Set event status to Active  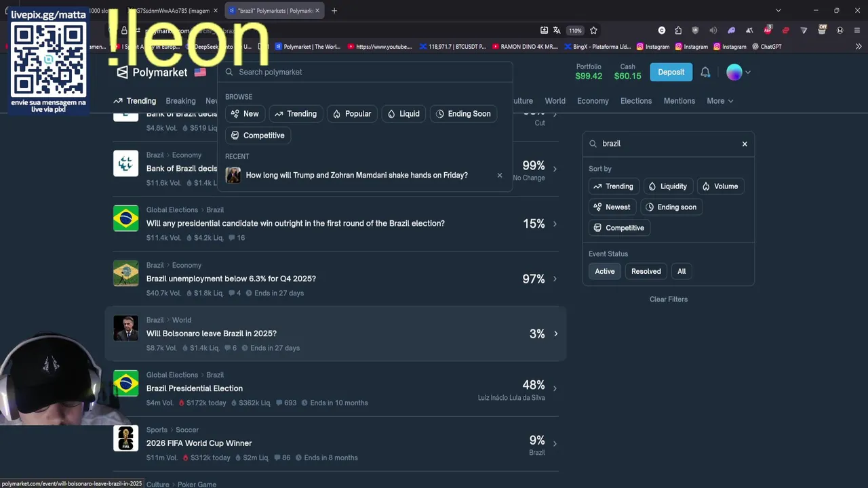tap(605, 272)
